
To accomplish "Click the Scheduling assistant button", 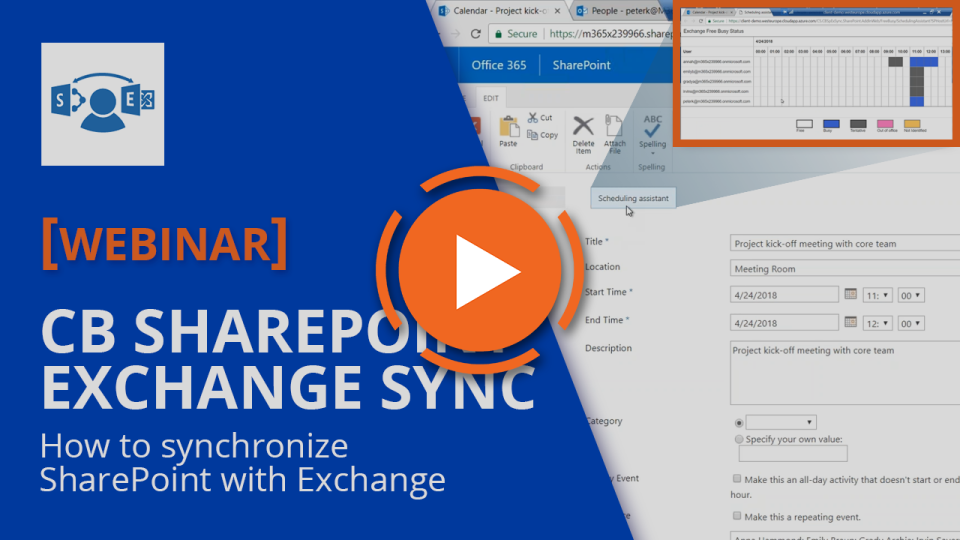I will [633, 198].
